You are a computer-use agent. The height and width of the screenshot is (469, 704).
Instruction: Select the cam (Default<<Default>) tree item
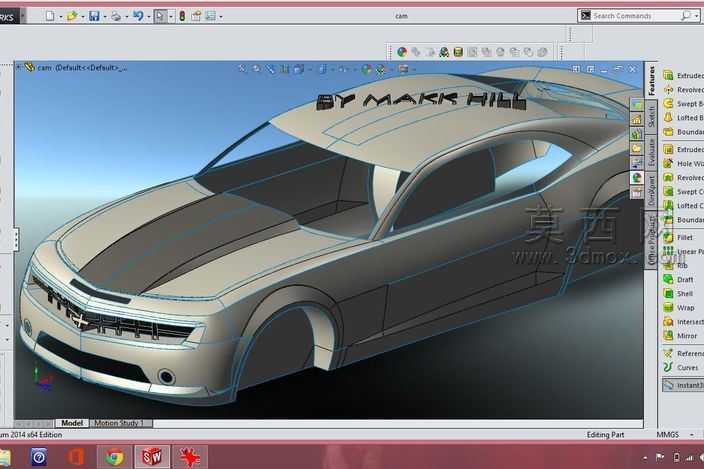point(78,68)
